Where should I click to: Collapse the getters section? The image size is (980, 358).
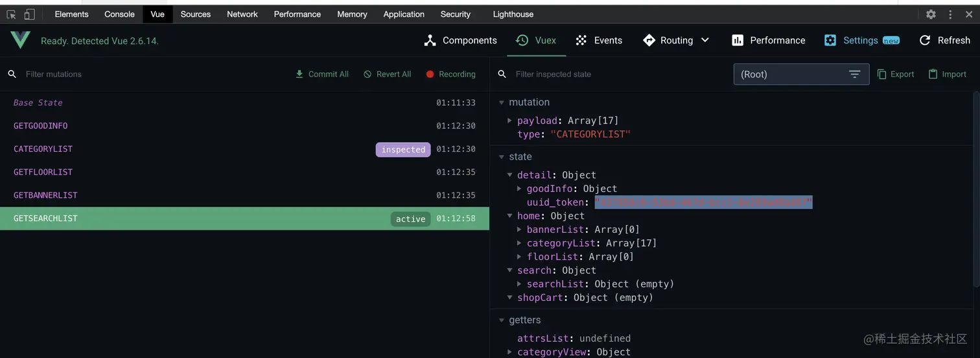point(501,320)
